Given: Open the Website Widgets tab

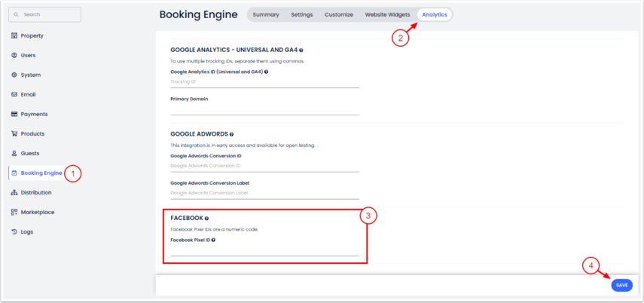Looking at the screenshot, I should (x=387, y=14).
